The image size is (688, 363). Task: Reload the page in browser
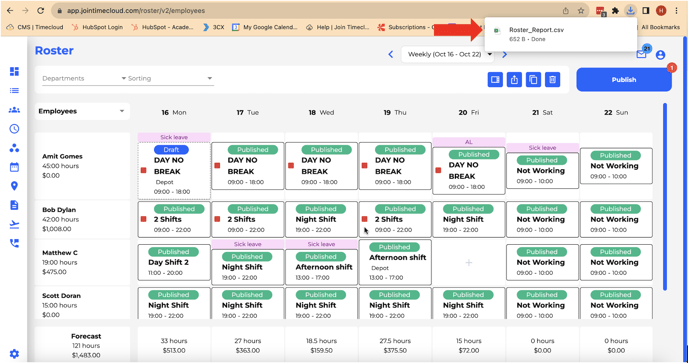coord(41,11)
